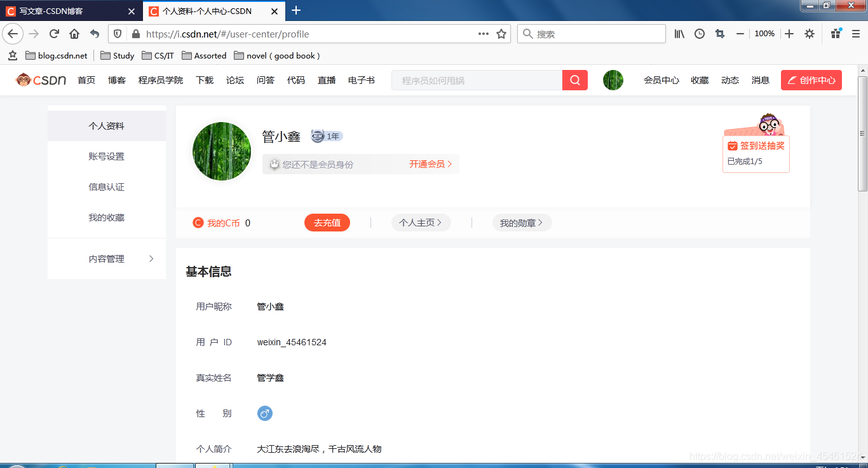The height and width of the screenshot is (468, 868).
Task: Bookmark this page with the star icon
Action: tap(501, 34)
